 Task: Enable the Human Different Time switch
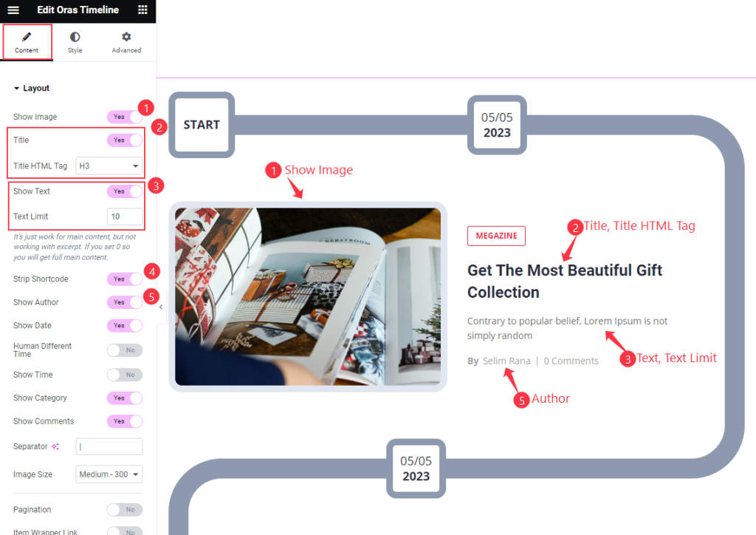[124, 350]
